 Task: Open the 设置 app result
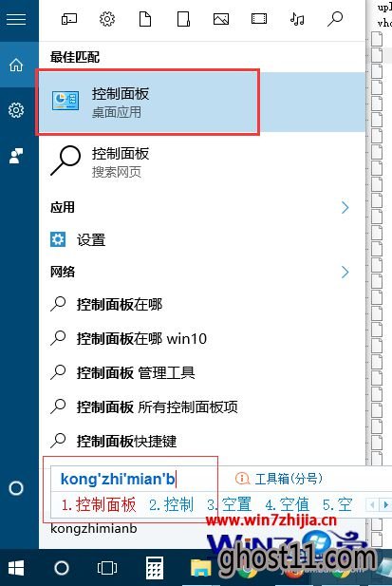pos(201,239)
